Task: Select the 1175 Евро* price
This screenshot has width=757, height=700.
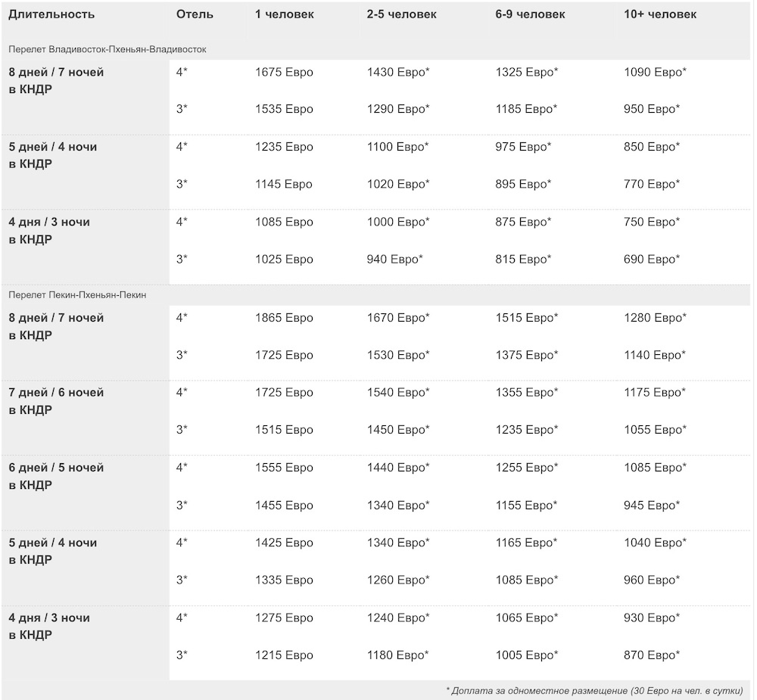Action: click(656, 393)
